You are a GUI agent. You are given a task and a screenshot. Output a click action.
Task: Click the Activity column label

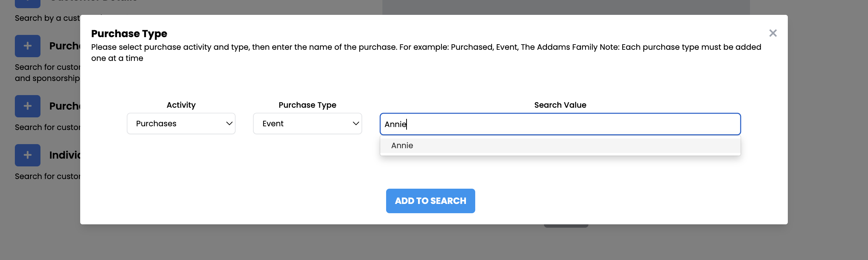pos(181,105)
